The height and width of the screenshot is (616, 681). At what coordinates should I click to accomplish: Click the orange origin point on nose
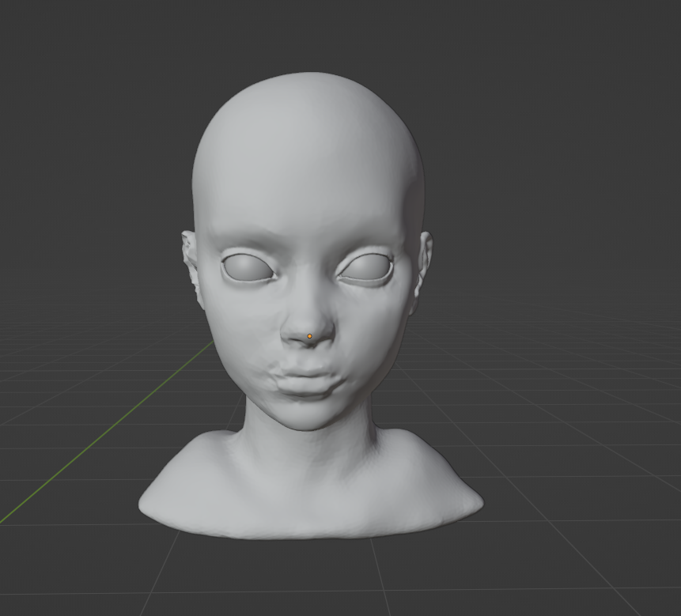[x=309, y=336]
